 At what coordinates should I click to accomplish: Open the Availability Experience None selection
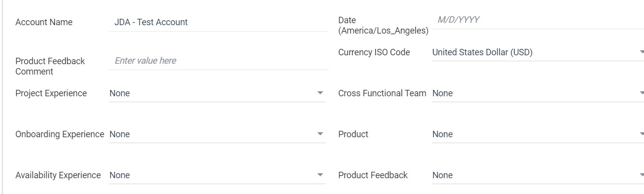pyautogui.click(x=217, y=175)
